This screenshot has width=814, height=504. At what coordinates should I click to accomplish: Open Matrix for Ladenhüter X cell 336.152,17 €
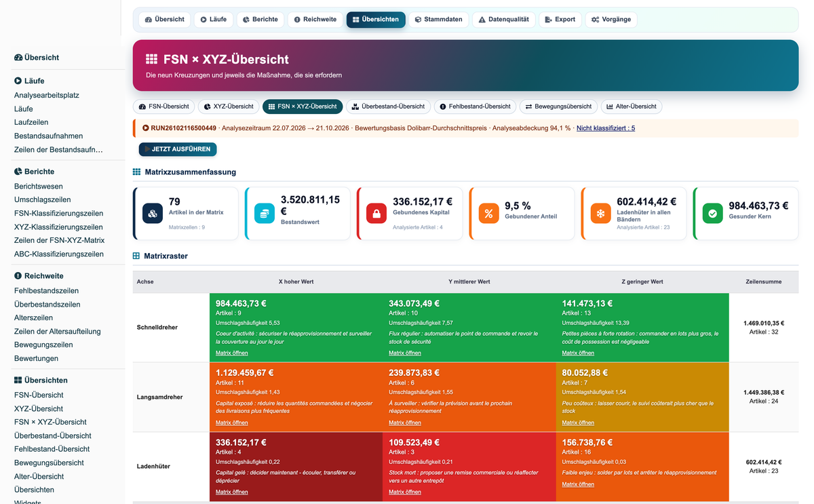232,492
